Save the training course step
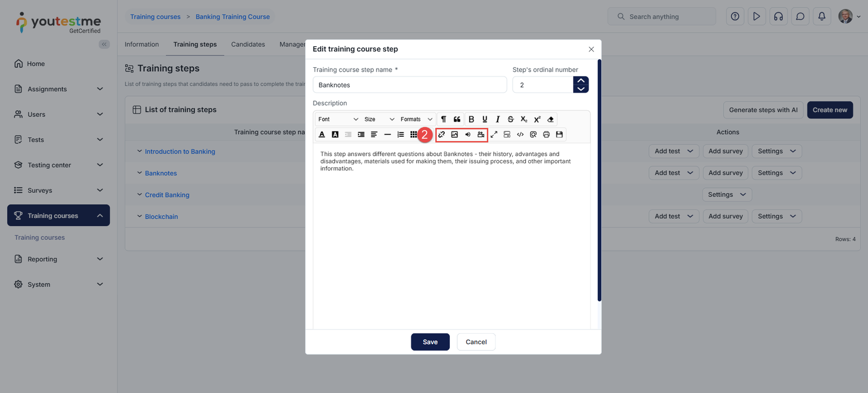The image size is (868, 393). 430,342
